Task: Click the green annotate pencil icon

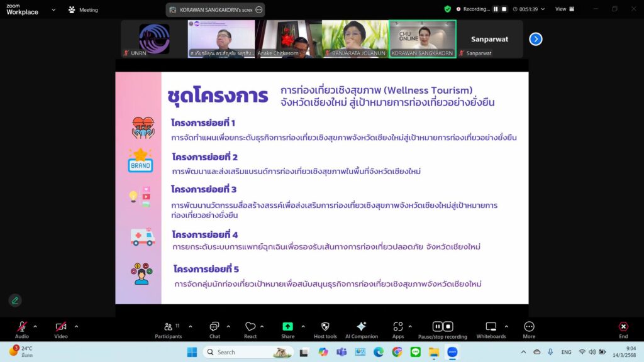Action: tap(15, 300)
